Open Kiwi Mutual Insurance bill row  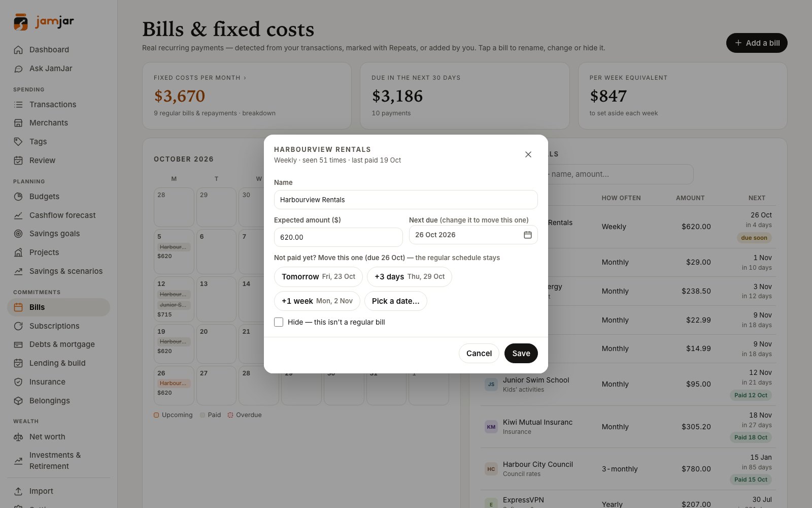tap(628, 427)
